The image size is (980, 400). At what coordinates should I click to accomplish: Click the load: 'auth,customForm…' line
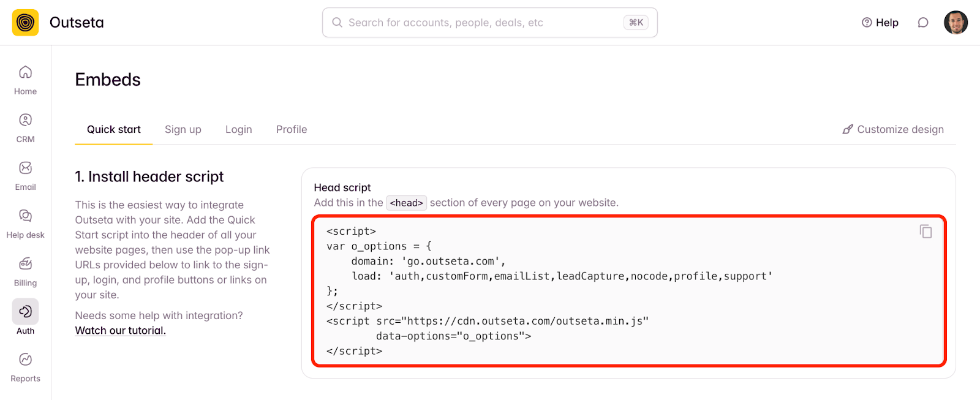[x=562, y=276]
